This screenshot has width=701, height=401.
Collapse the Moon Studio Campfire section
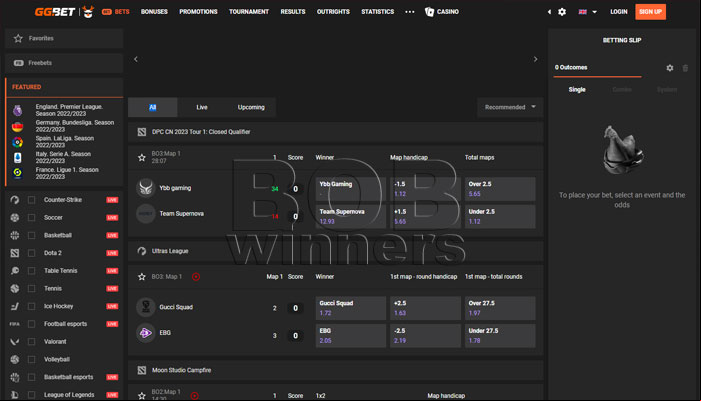click(335, 370)
